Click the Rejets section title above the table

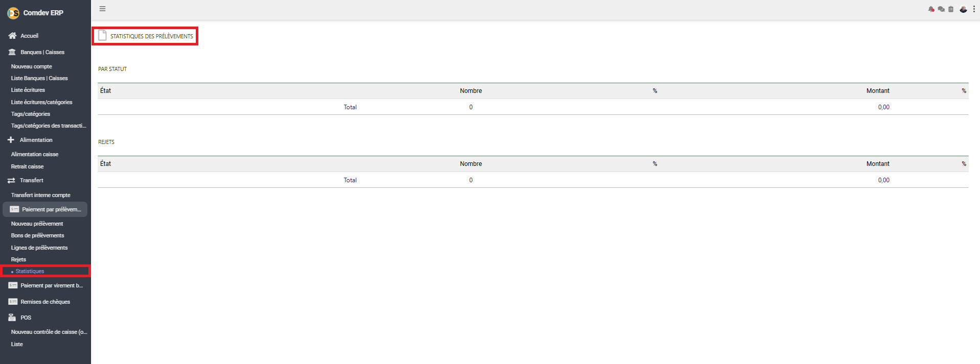pyautogui.click(x=106, y=142)
